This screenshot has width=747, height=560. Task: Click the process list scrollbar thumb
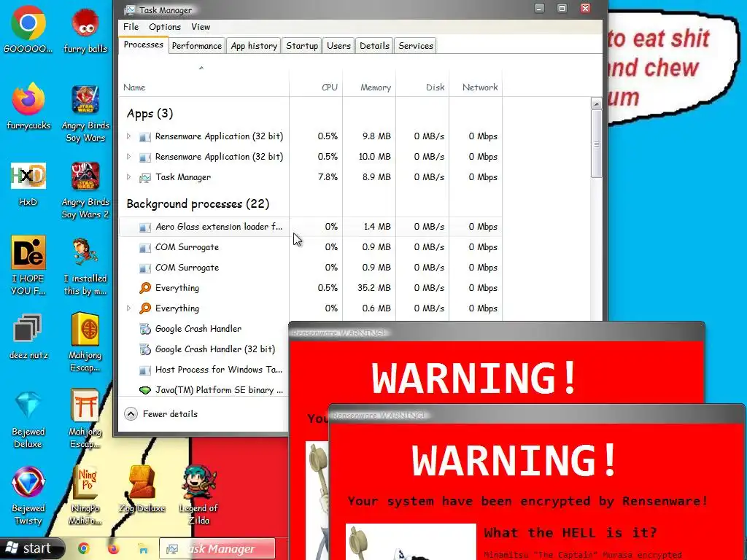(597, 144)
